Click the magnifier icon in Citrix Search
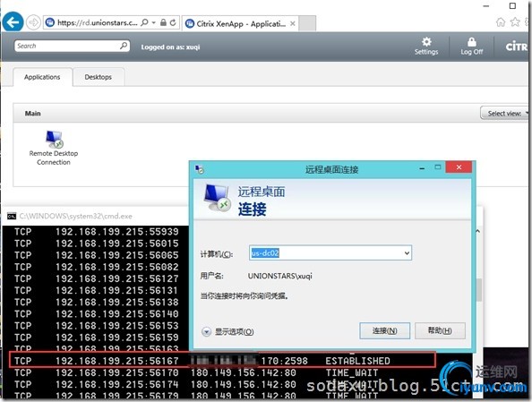The width and height of the screenshot is (532, 402). click(x=124, y=46)
